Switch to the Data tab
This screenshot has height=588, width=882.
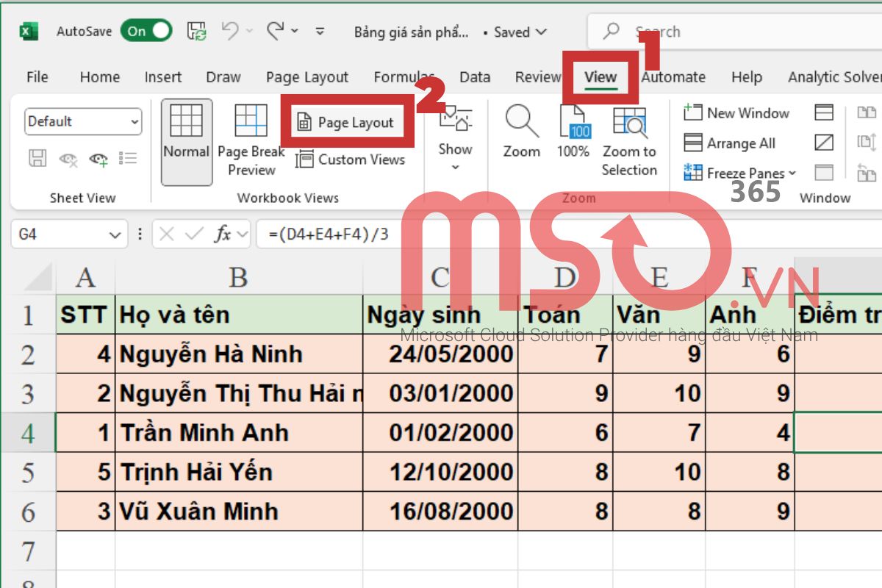475,77
